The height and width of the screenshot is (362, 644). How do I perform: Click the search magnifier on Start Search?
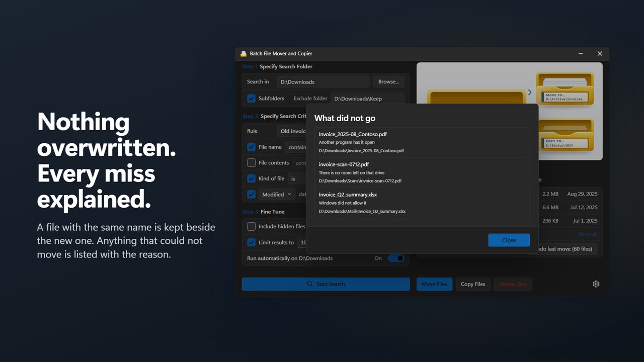coord(310,284)
